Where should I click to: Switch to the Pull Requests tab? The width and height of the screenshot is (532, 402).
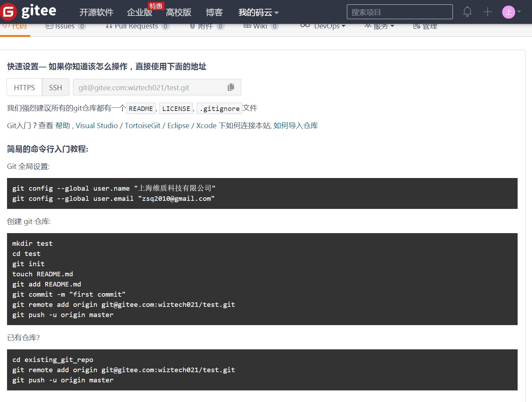click(x=138, y=26)
